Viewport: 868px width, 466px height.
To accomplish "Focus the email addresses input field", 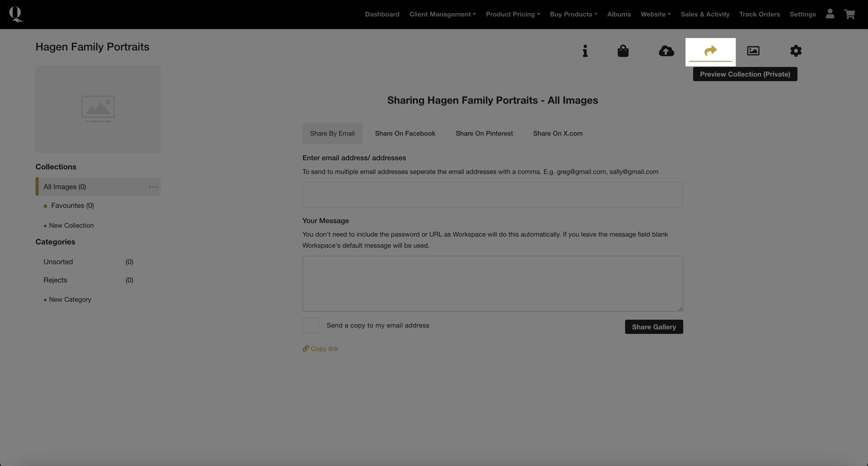I will coord(492,195).
